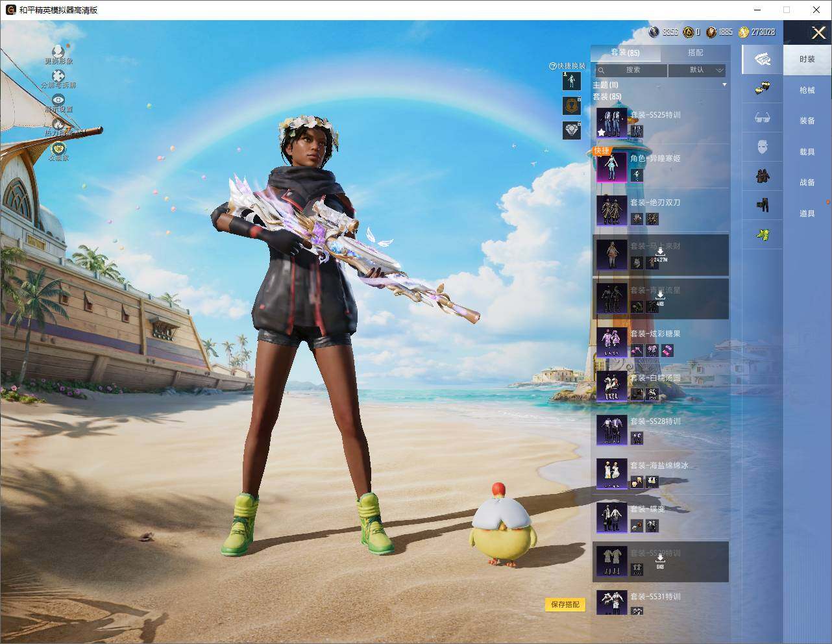The image size is (832, 644).
Task: Click the 套装(85) section header text
Action: click(607, 97)
